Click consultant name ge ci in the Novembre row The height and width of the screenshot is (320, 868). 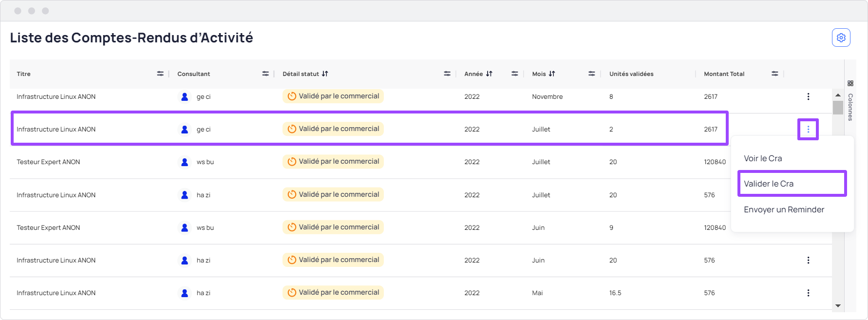pos(204,96)
